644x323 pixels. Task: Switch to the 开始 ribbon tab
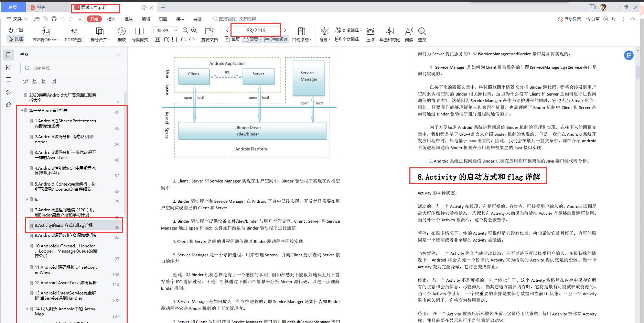point(94,19)
